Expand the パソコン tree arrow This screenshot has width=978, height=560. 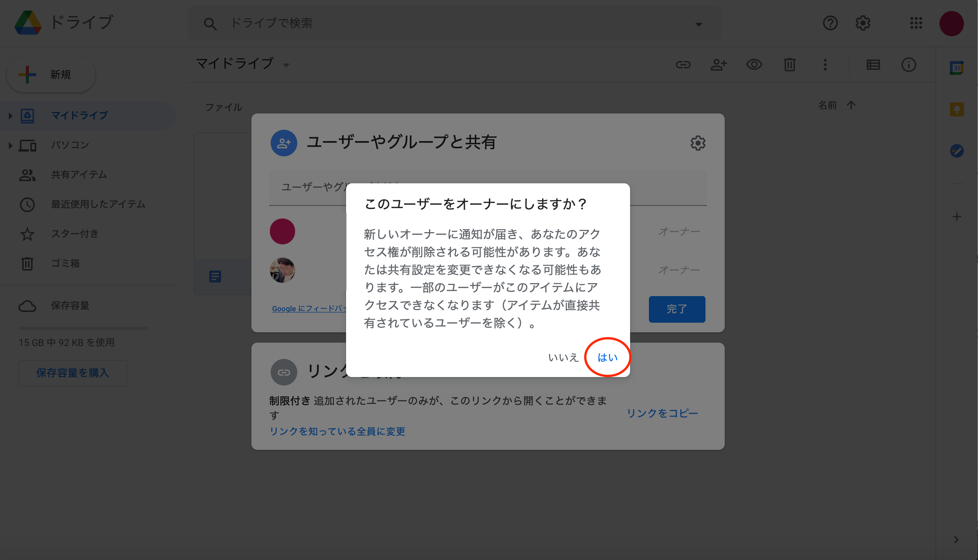coord(10,145)
